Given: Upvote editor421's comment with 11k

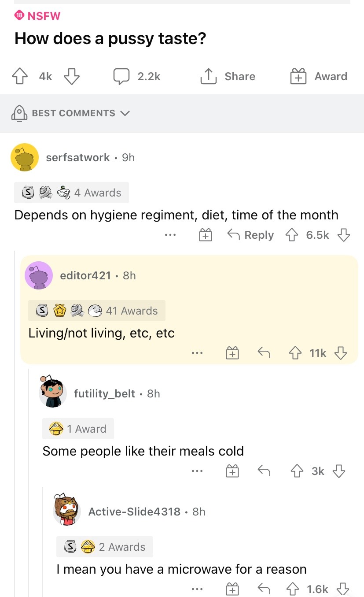Looking at the screenshot, I should (295, 353).
